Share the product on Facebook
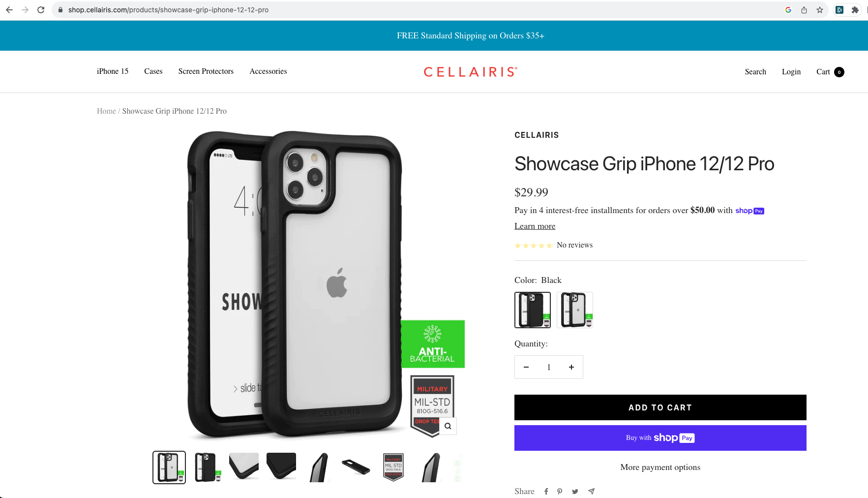The image size is (868, 498). click(546, 491)
